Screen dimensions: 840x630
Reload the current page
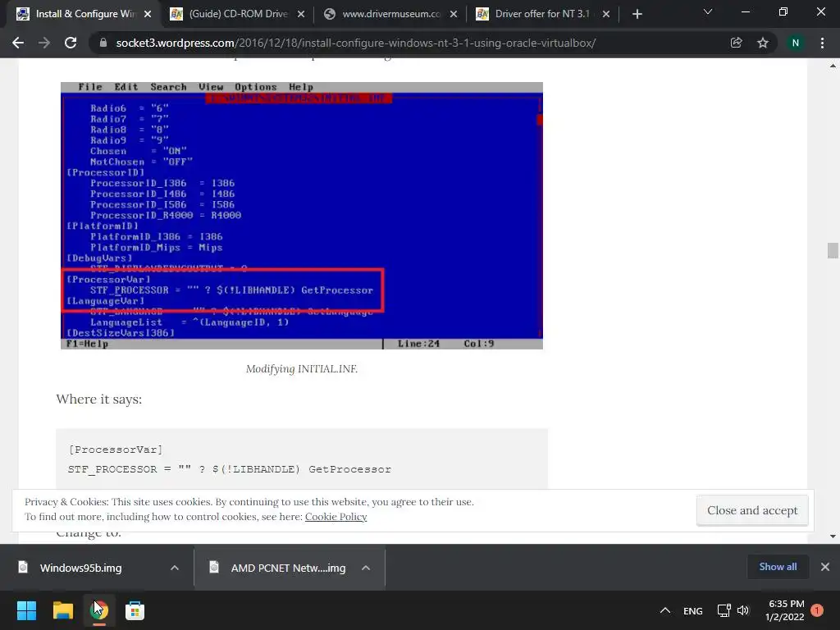point(71,43)
